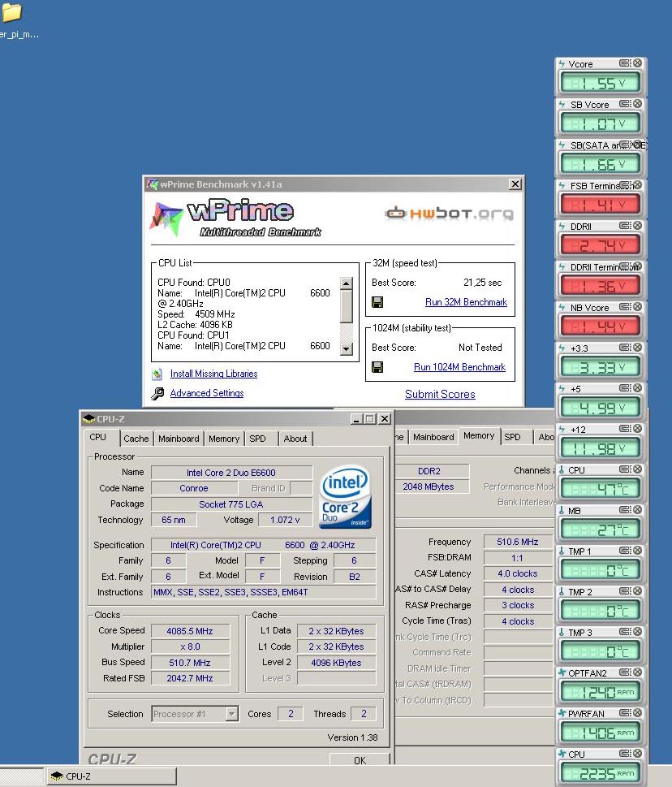Open settings icon on TMP 2 gadget
The height and width of the screenshot is (787, 672).
coord(625,591)
